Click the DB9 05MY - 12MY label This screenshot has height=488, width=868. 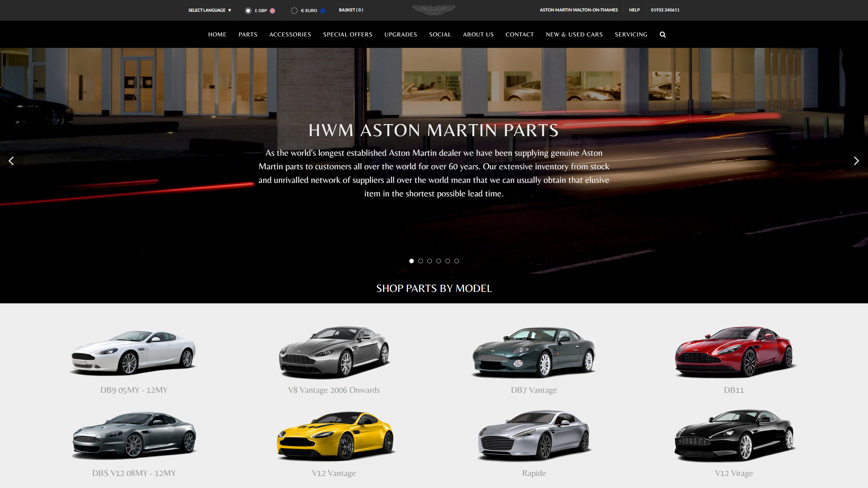134,390
